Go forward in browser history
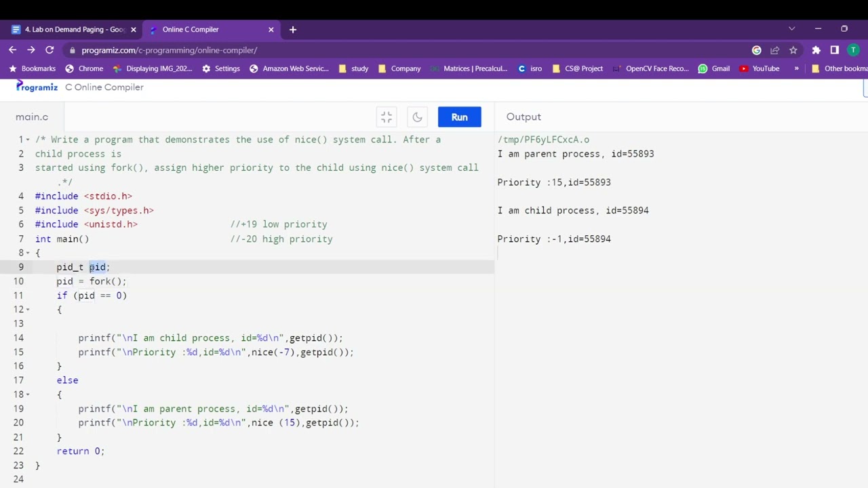 (x=31, y=50)
